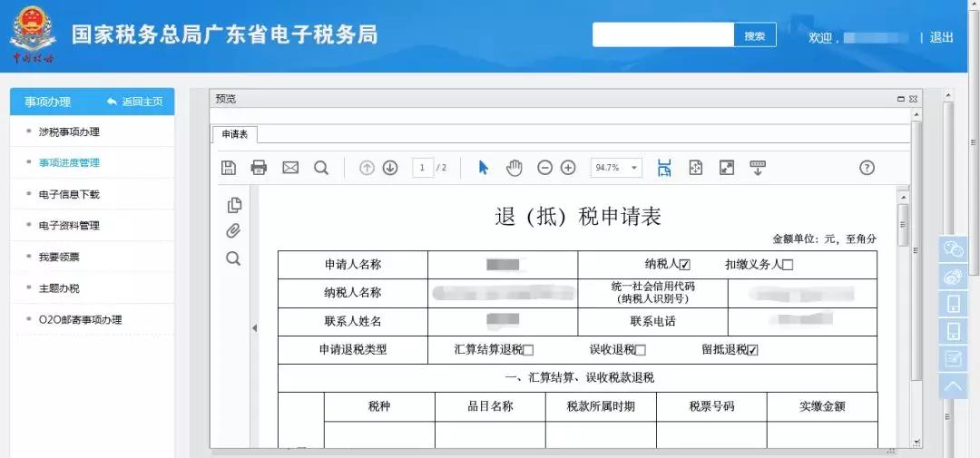980x458 pixels.
Task: Save the PDF with the floppy disk icon
Action: (229, 168)
